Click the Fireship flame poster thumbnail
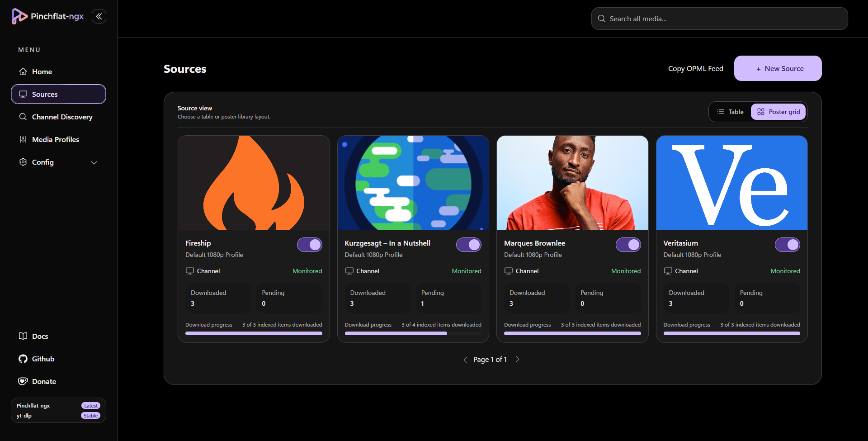The height and width of the screenshot is (441, 868). [254, 183]
